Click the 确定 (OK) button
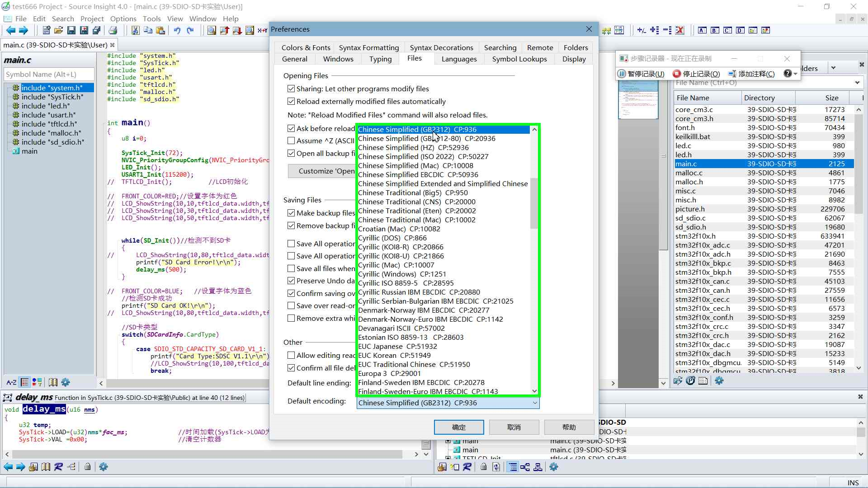This screenshot has height=488, width=868. point(459,427)
